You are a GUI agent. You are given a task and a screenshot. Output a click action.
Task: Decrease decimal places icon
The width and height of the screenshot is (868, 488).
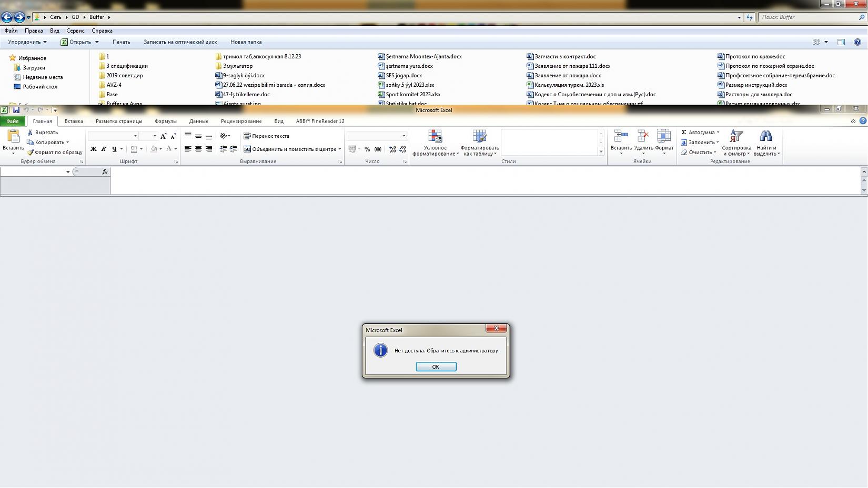click(402, 149)
